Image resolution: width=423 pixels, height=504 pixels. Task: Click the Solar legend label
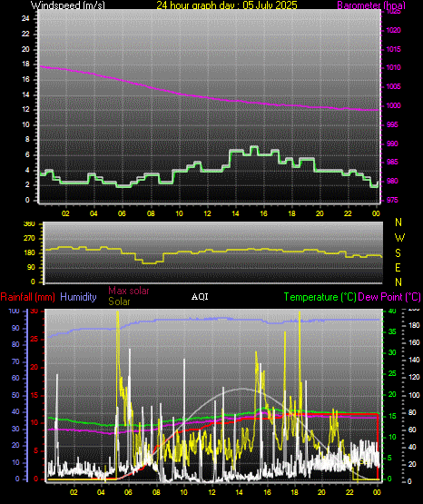click(x=119, y=301)
